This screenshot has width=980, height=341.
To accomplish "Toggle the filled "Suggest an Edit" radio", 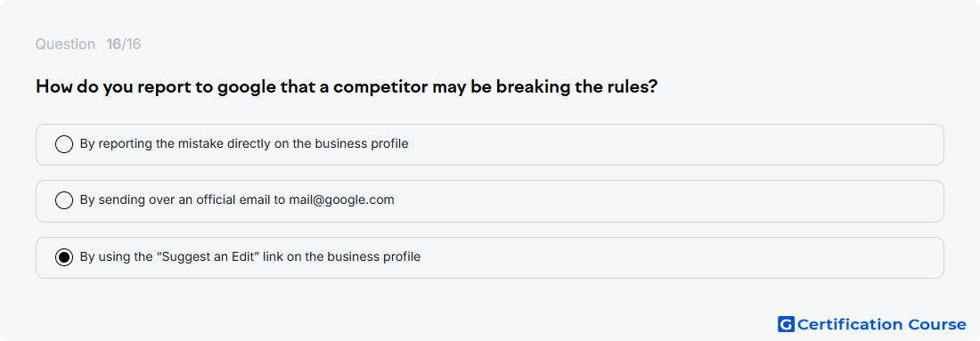I will (64, 257).
